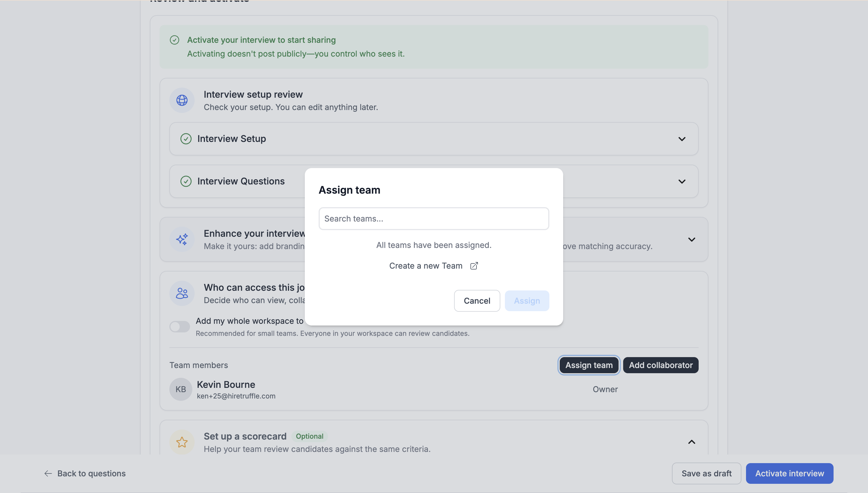Click the green checkmark icon next to Interview Questions

[x=186, y=181]
